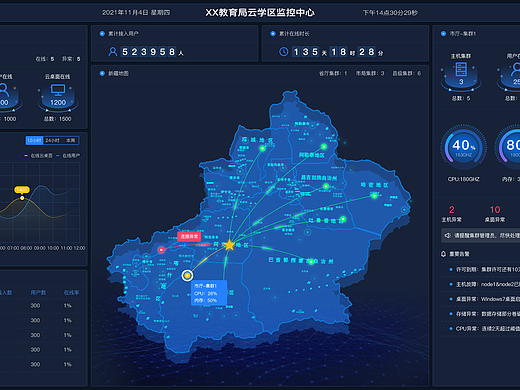Click the blue dot beside 累计接入用户

coord(102,34)
